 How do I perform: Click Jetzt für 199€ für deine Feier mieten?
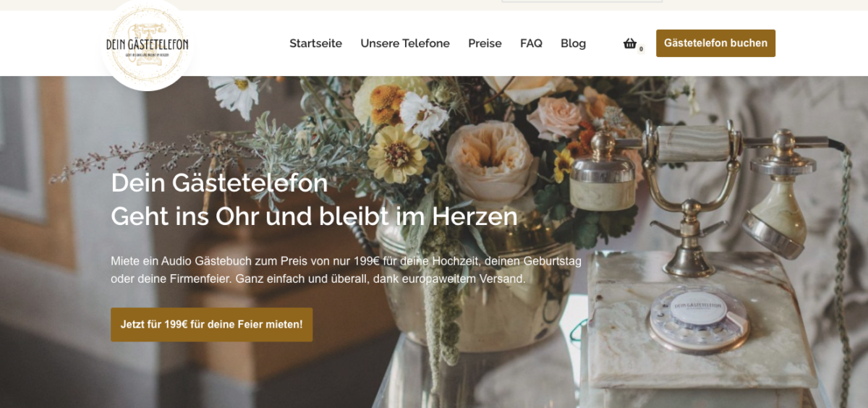click(x=211, y=325)
